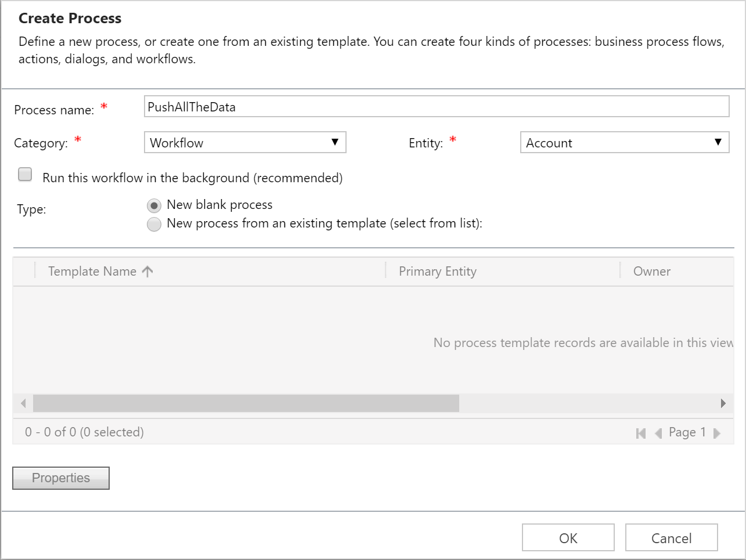Open template Properties button
This screenshot has width=746, height=560.
pyautogui.click(x=61, y=478)
